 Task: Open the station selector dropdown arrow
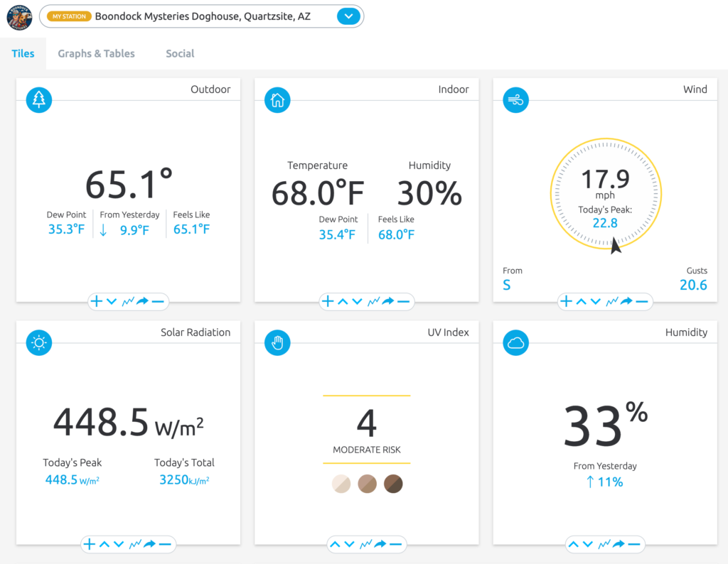pyautogui.click(x=348, y=16)
